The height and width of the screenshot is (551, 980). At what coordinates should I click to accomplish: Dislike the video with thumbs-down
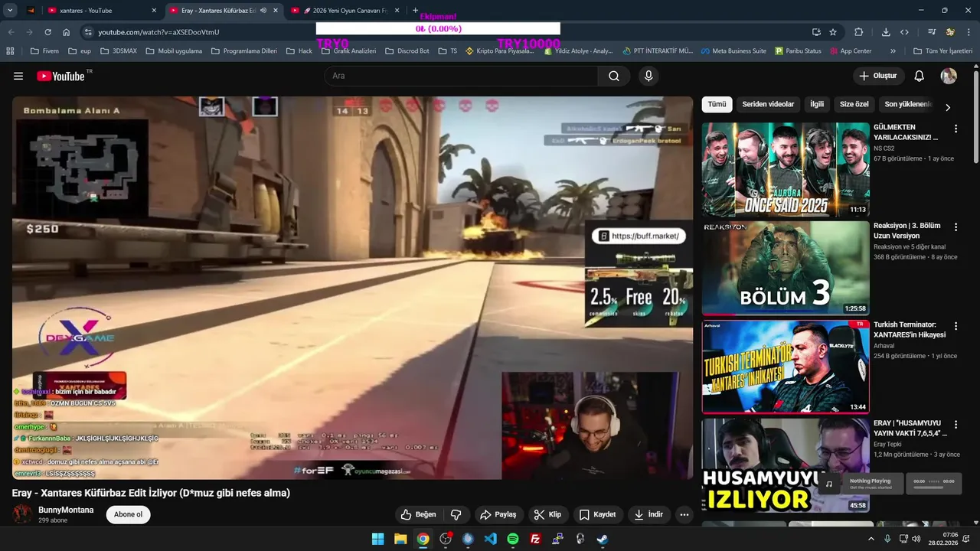[x=456, y=514]
